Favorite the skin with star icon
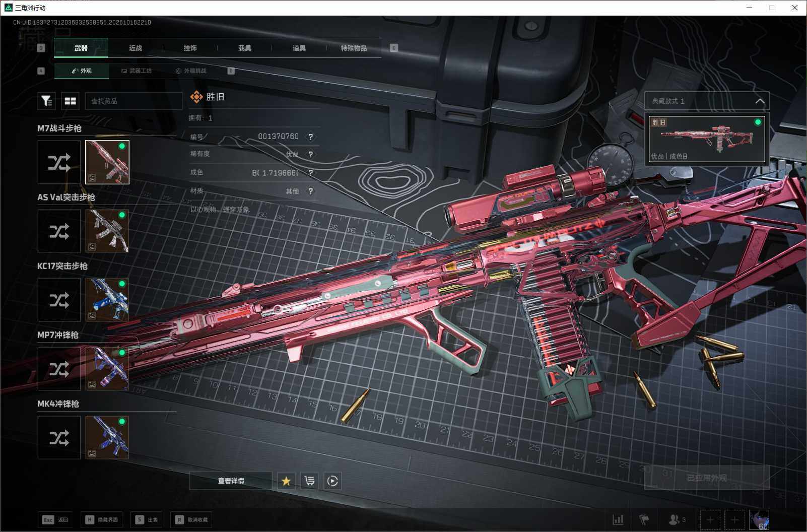This screenshot has width=807, height=532. [x=286, y=481]
